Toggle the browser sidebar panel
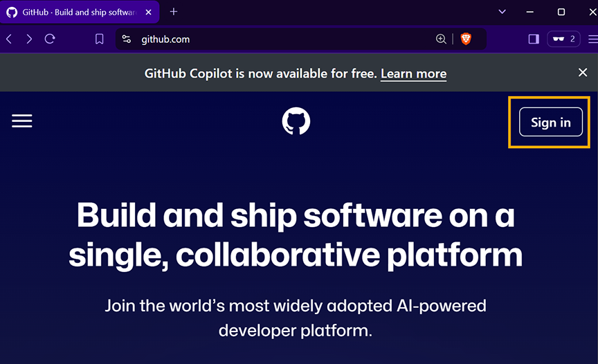Screen dimensions: 598x364 pos(534,39)
